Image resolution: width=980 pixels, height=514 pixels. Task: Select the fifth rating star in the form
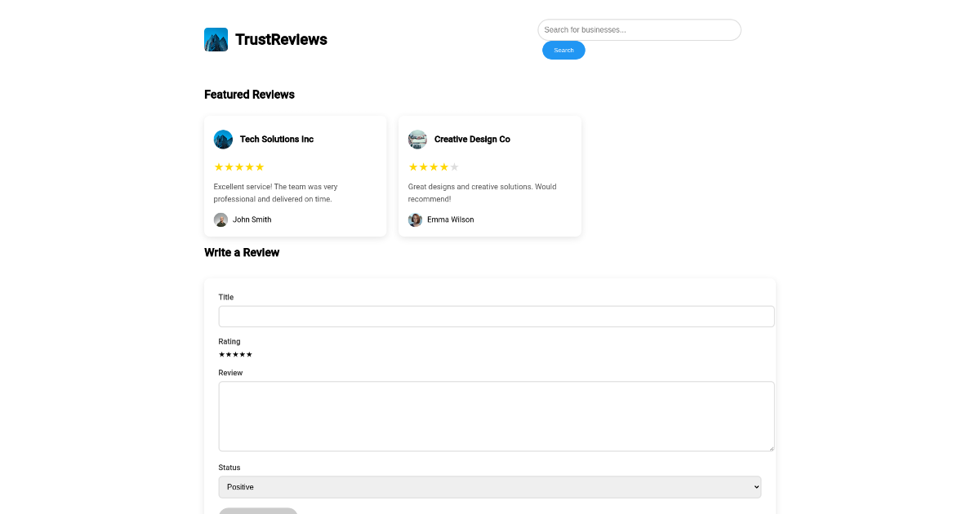249,355
